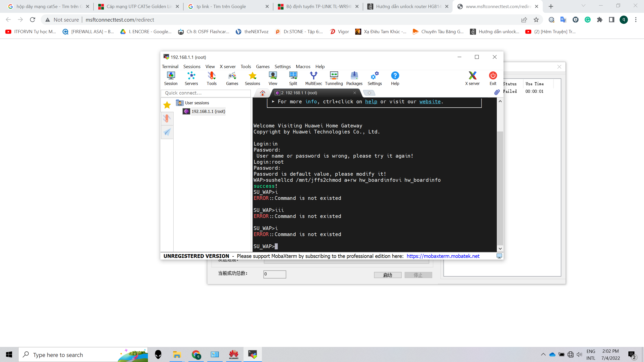Open the Sessions menu in the menu bar
The width and height of the screenshot is (644, 362).
coord(192,66)
